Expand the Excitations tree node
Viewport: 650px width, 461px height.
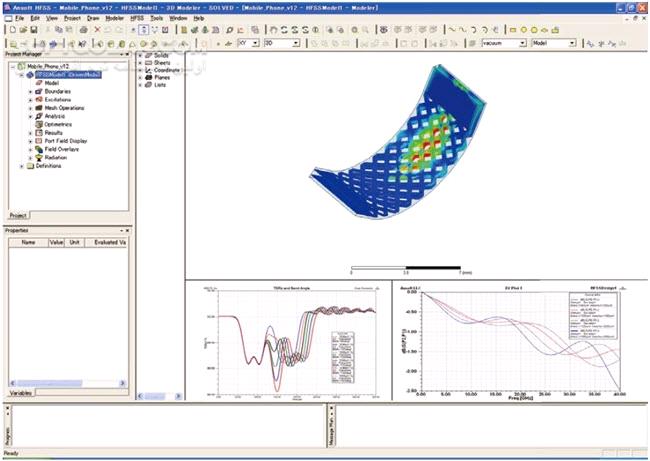[x=30, y=100]
